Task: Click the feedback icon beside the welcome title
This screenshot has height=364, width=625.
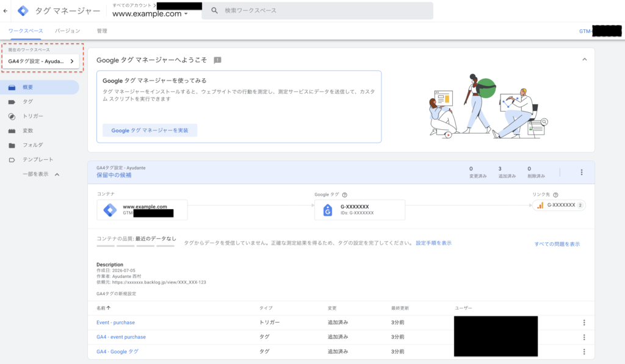Action: (x=217, y=60)
